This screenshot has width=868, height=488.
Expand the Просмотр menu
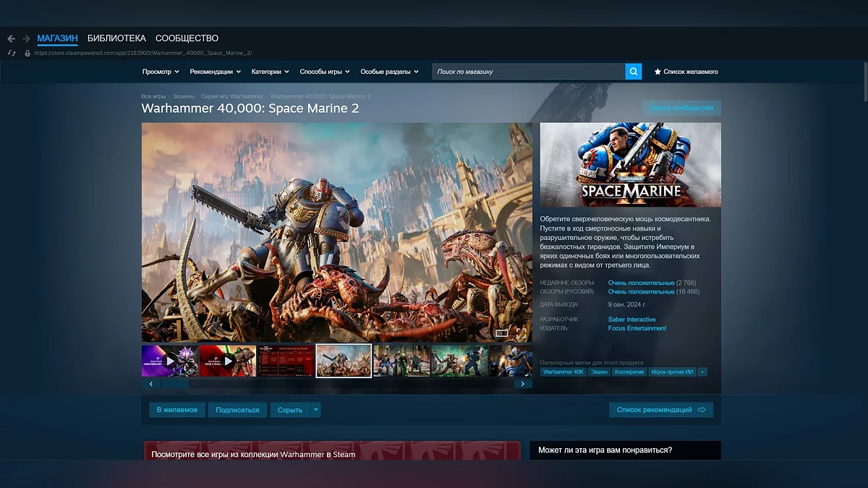pos(161,72)
